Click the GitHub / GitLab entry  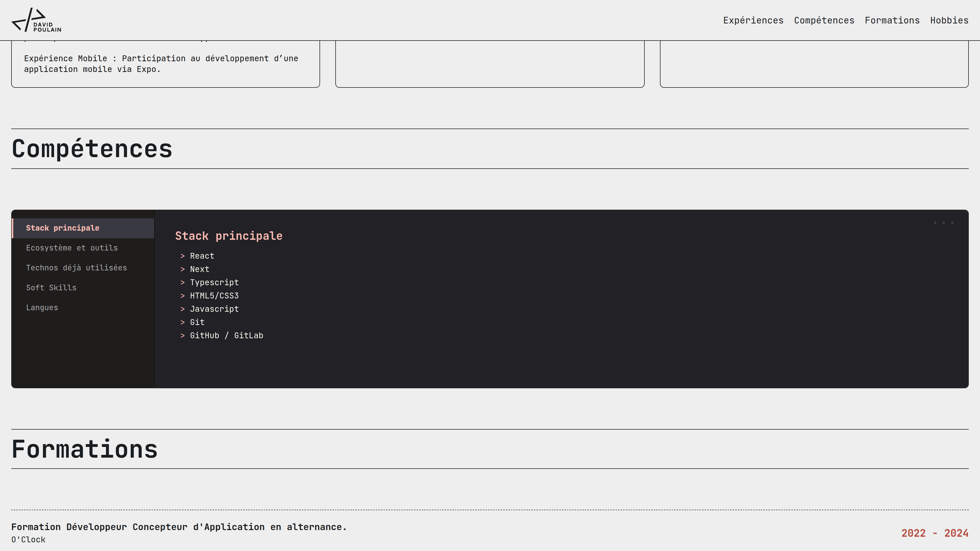[227, 335]
